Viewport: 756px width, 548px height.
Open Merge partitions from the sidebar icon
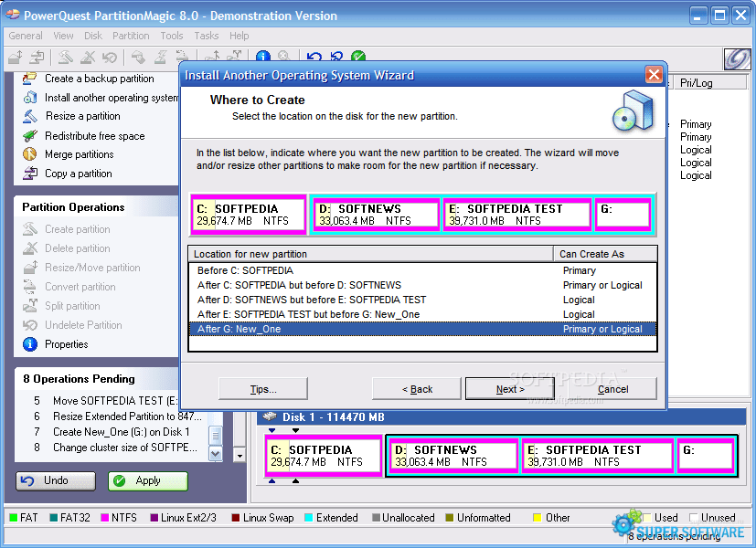30,154
